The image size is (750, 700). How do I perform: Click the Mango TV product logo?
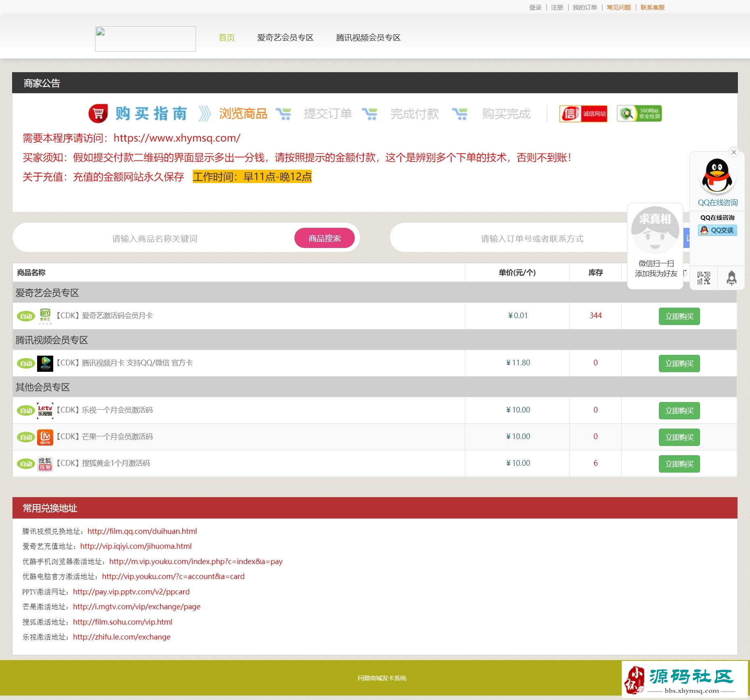pyautogui.click(x=45, y=437)
